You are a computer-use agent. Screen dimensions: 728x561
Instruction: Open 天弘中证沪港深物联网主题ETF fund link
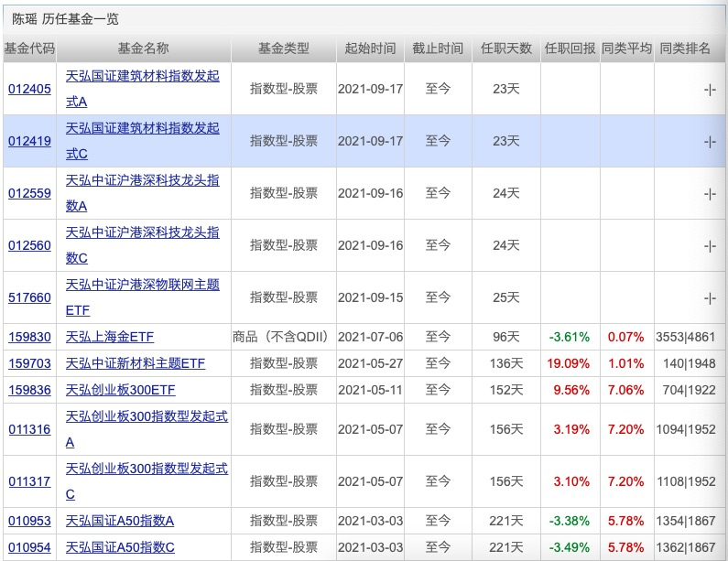(x=142, y=297)
